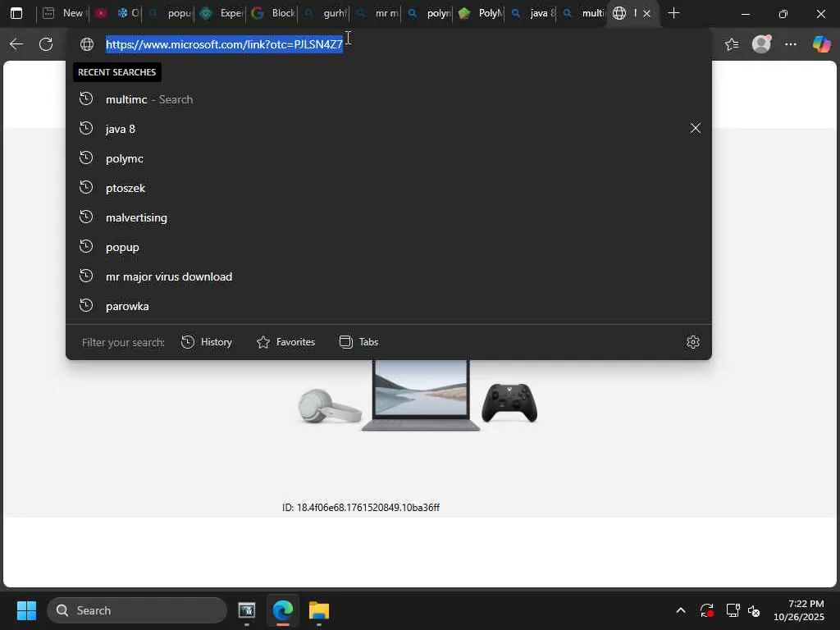Image resolution: width=840 pixels, height=630 pixels.
Task: Open File Explorer from the taskbar
Action: coord(319,610)
